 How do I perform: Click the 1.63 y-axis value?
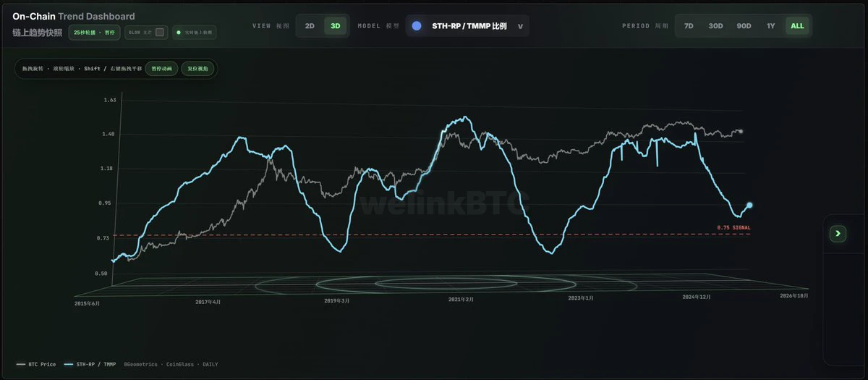point(109,100)
